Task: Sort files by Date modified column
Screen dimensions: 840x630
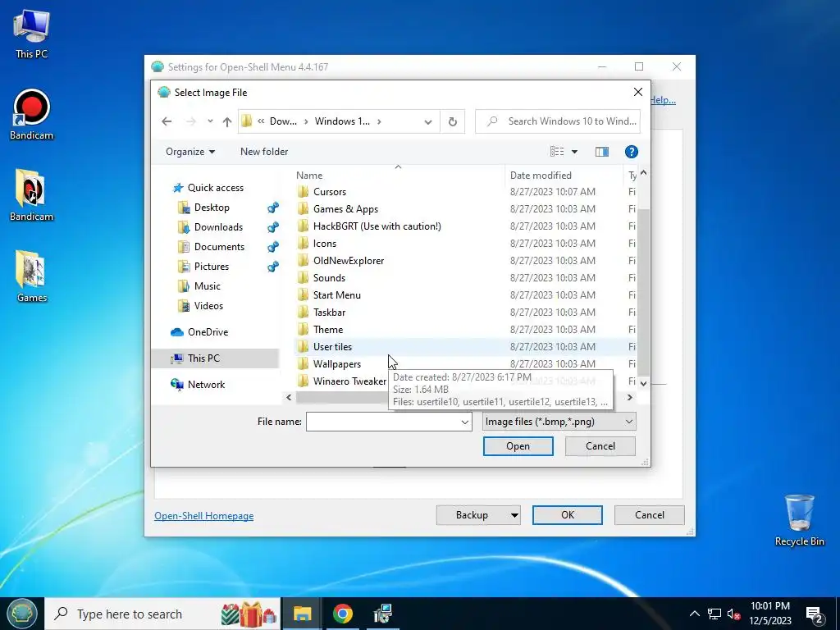Action: tap(541, 176)
